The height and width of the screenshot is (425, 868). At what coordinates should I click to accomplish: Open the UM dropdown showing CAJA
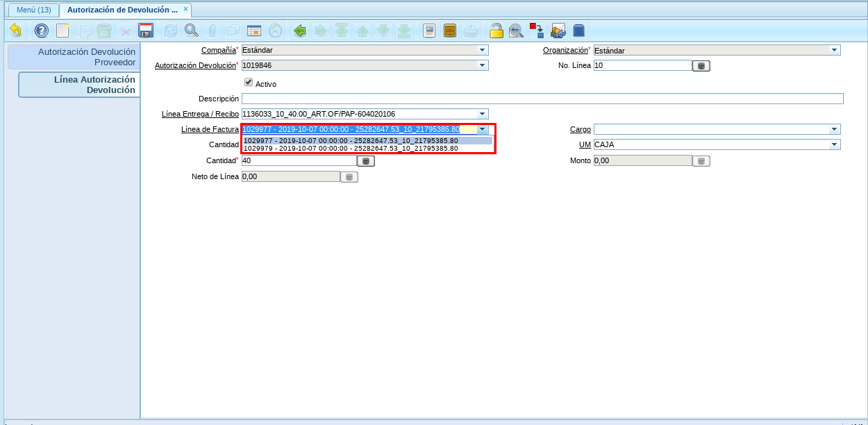coord(835,144)
